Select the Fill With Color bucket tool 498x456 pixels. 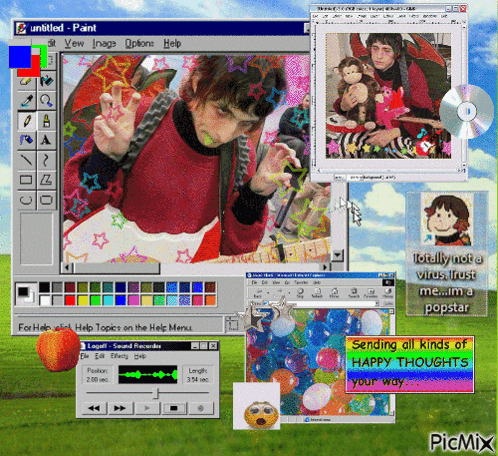[46, 81]
